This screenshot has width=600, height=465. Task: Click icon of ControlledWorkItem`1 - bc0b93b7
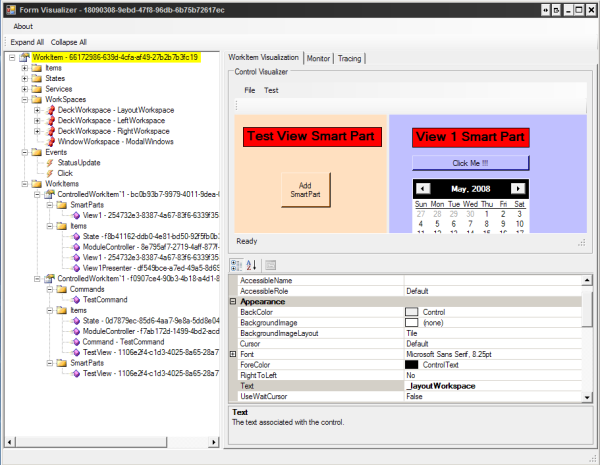pyautogui.click(x=49, y=194)
